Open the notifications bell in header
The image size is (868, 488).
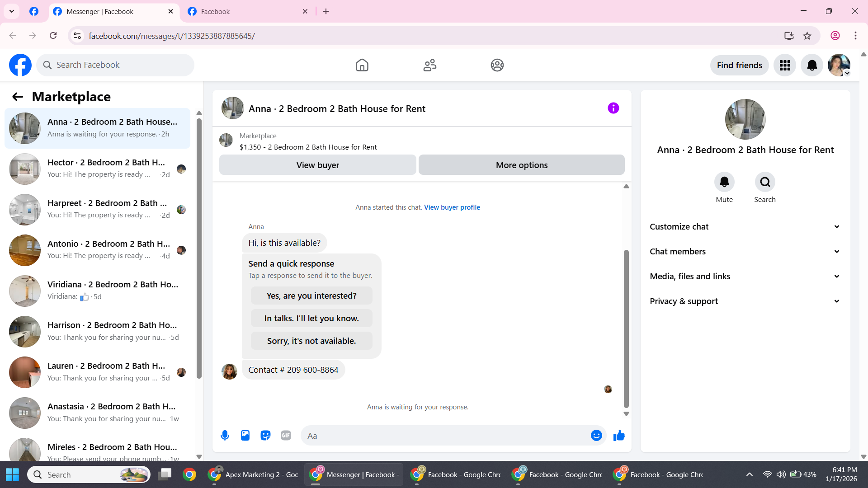(812, 66)
